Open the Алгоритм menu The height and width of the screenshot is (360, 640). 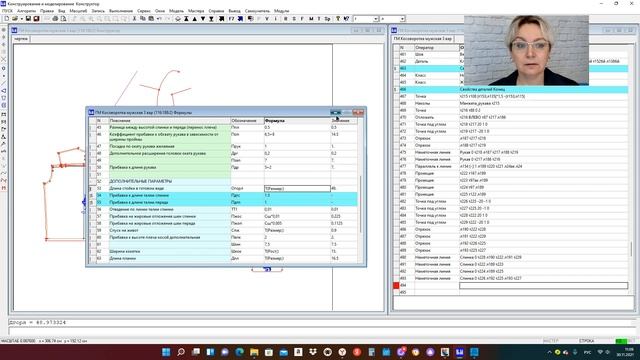(27, 11)
